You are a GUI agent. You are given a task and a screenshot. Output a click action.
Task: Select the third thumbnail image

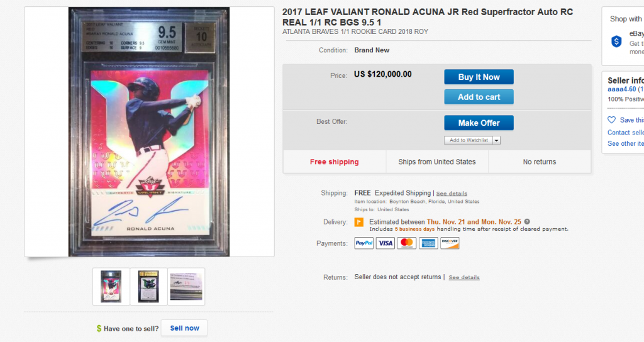(x=186, y=287)
